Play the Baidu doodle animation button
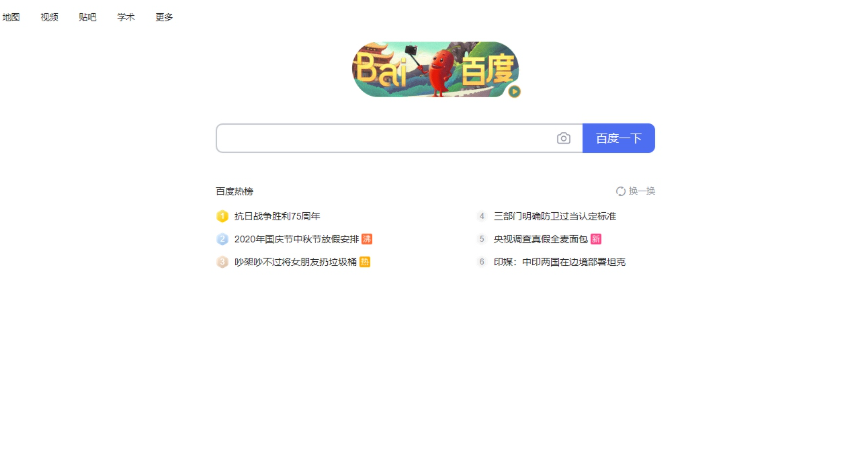This screenshot has height=453, width=841. (514, 92)
